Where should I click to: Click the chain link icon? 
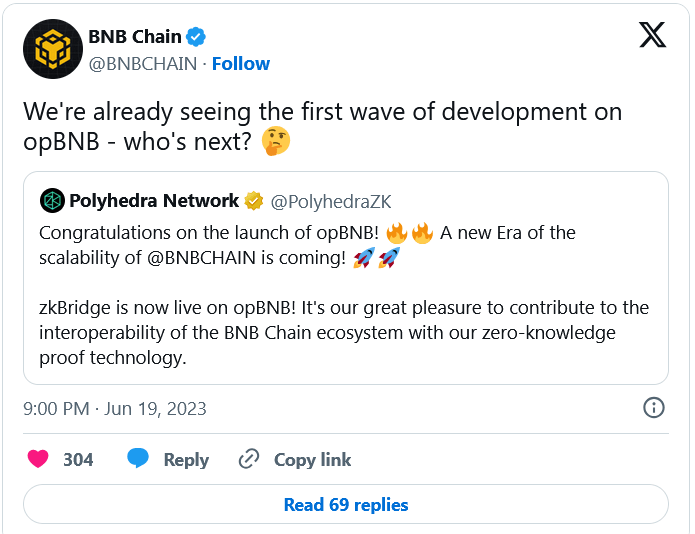click(x=249, y=459)
